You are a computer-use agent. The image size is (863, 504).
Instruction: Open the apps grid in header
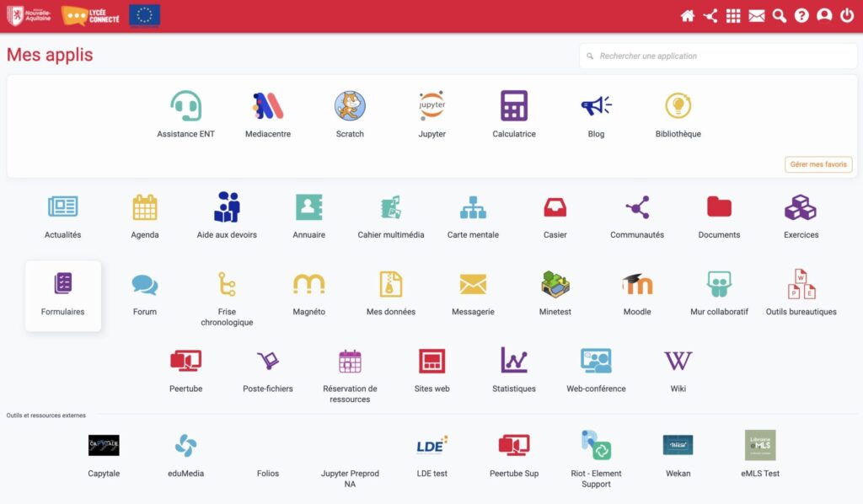[x=733, y=16]
